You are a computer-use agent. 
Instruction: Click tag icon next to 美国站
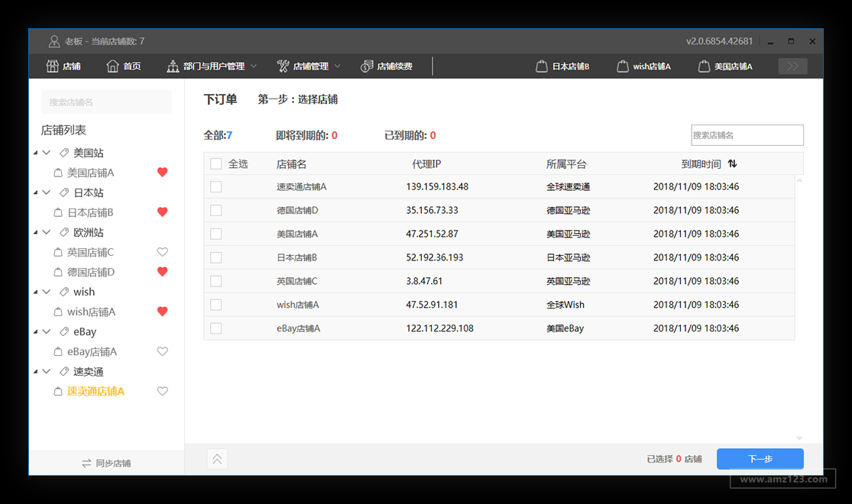[64, 153]
